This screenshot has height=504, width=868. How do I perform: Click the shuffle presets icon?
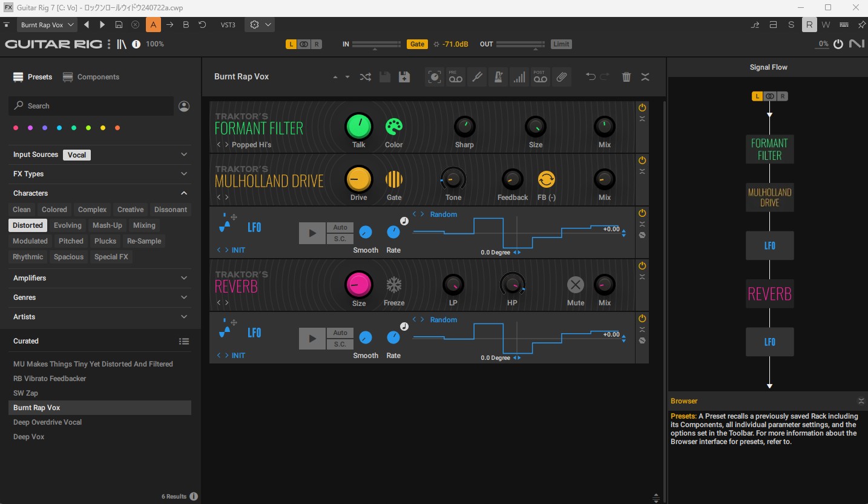click(x=366, y=77)
